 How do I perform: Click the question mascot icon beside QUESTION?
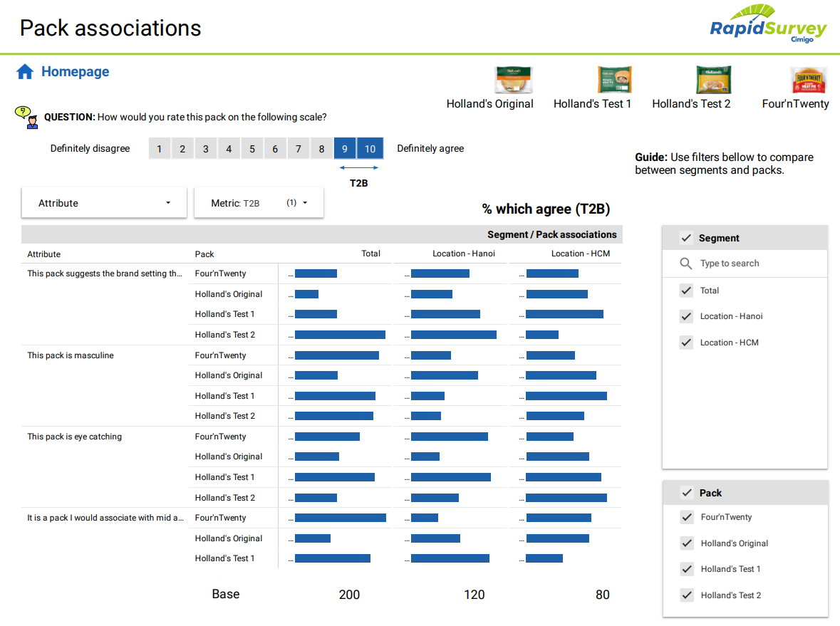click(x=25, y=116)
